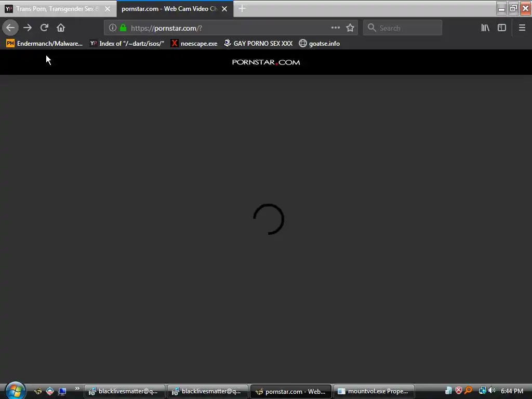Click the show desktop quick launch icon
Image resolution: width=532 pixels, height=399 pixels.
coord(62,391)
